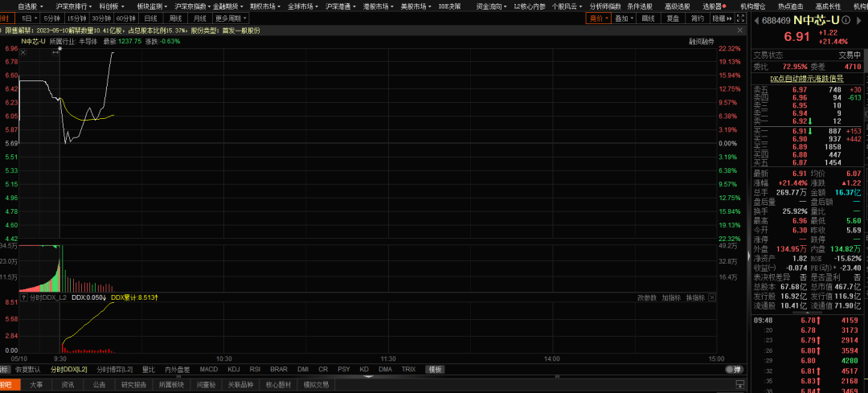This screenshot has height=393, width=868.
Task: Open the help question icon of DDX indicator
Action: (x=24, y=298)
